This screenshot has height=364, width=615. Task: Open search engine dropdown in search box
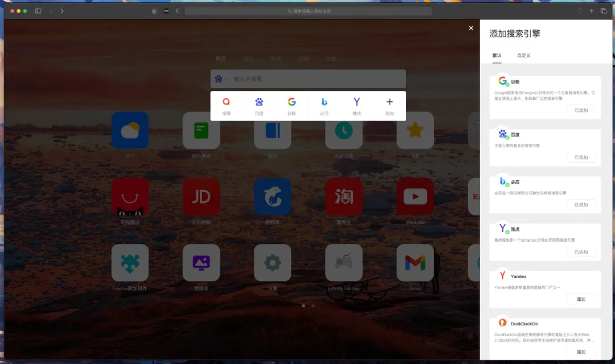click(221, 78)
